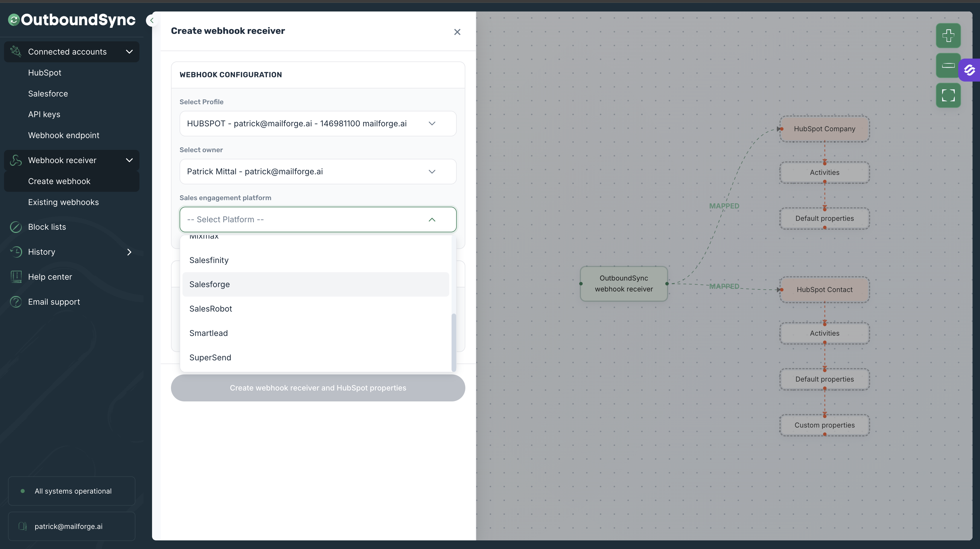The height and width of the screenshot is (549, 980).
Task: Click the Block lists icon
Action: click(15, 227)
